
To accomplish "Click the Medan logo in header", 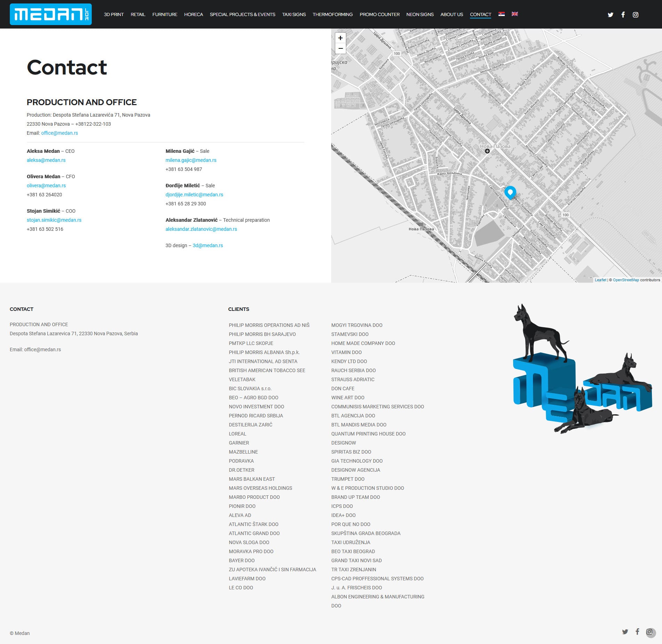I will (51, 14).
